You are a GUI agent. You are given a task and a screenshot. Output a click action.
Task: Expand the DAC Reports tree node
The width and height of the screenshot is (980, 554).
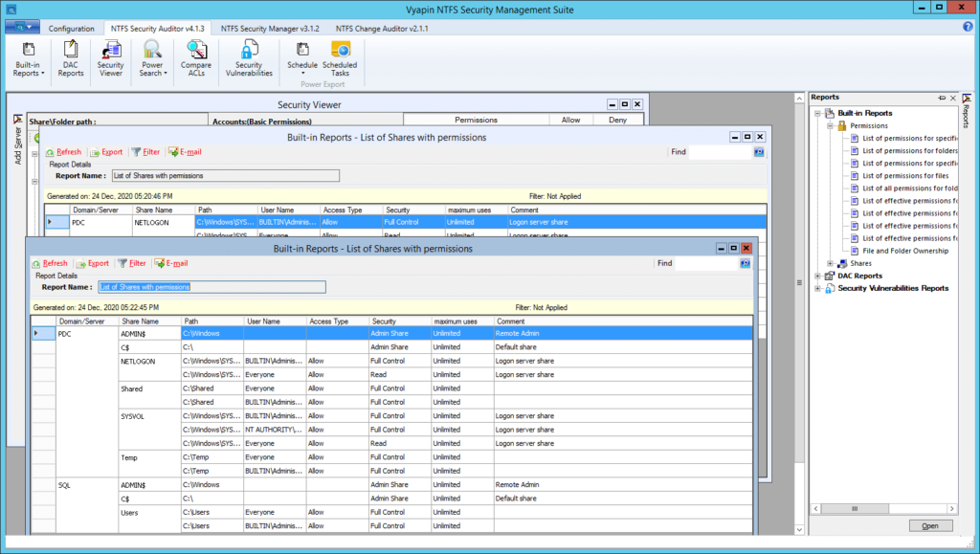click(x=818, y=276)
